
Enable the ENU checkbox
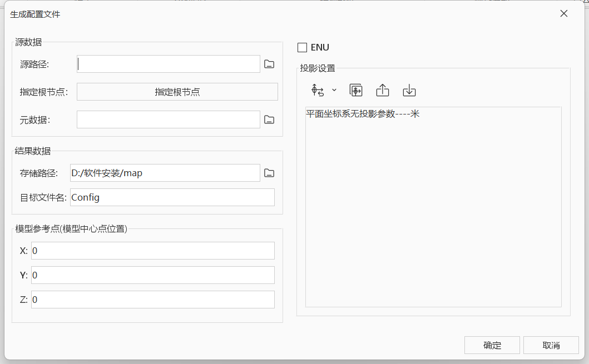303,47
